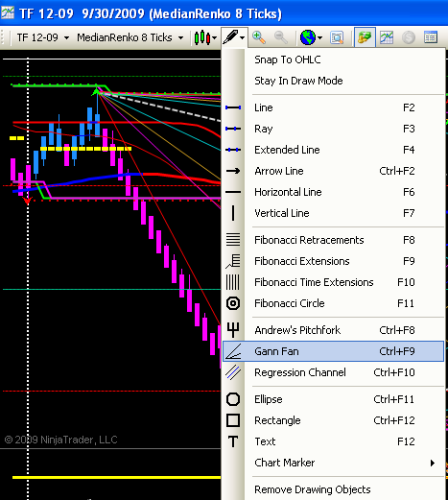
Task: Click the Text tool T icon
Action: coord(233,441)
